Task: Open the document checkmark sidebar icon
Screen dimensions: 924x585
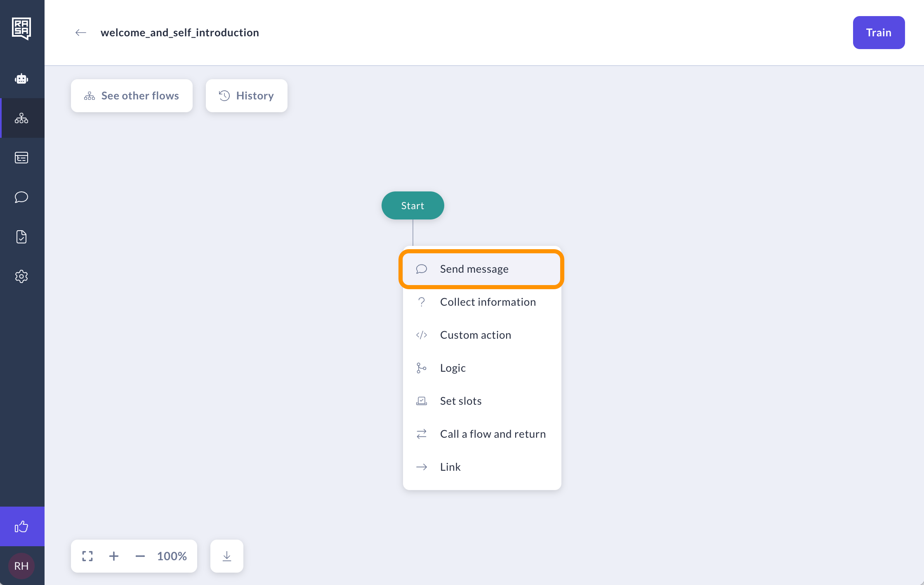Action: click(21, 237)
